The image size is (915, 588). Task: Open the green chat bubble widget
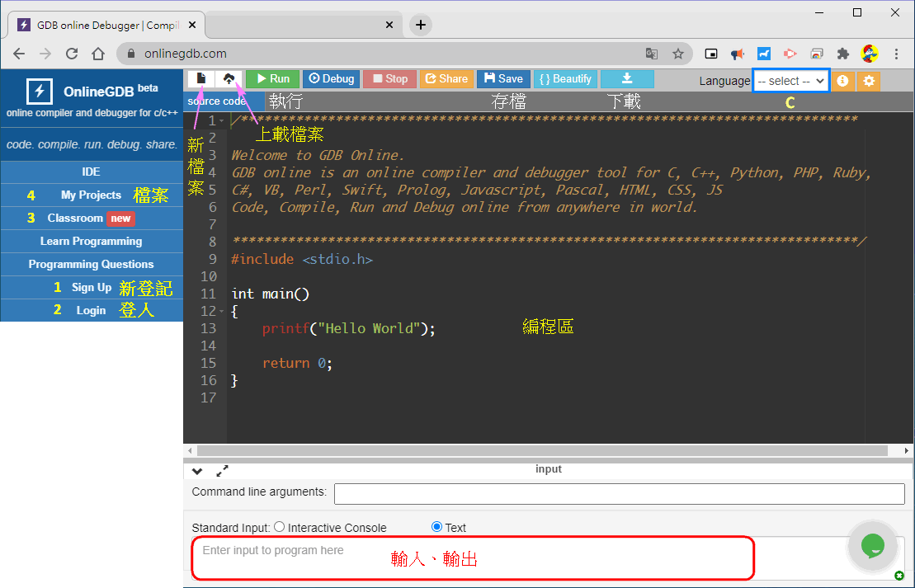[x=872, y=545]
